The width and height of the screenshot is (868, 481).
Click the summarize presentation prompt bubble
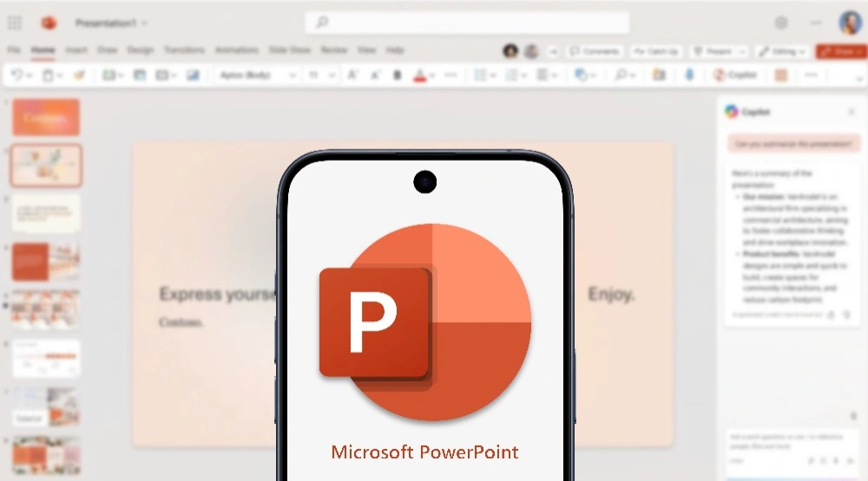[794, 144]
